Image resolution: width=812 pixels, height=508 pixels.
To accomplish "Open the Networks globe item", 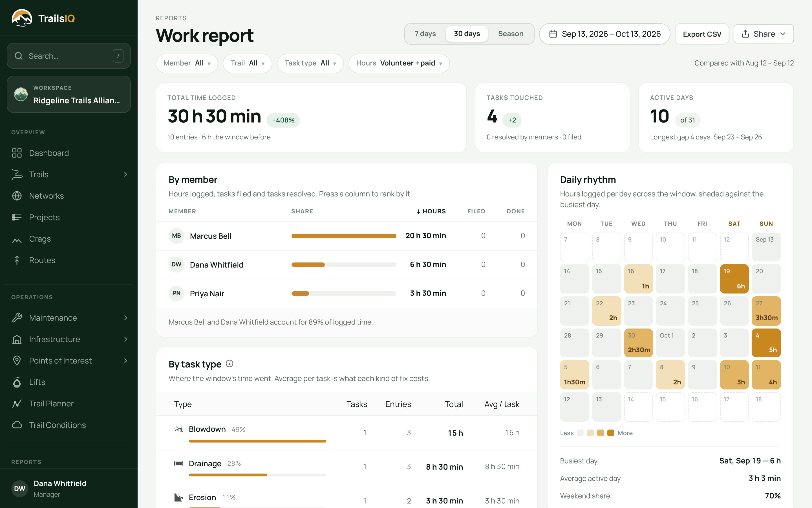I will coord(69,196).
